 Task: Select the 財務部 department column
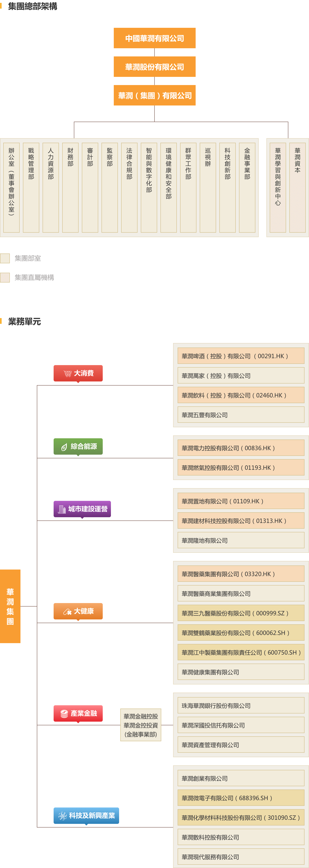pyautogui.click(x=70, y=187)
